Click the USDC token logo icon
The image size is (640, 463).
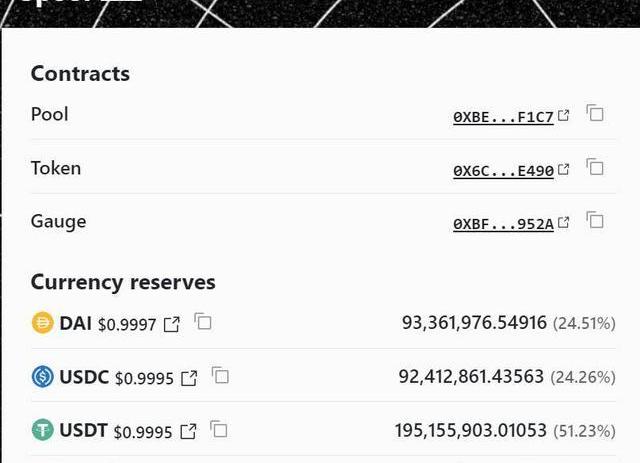(x=43, y=377)
